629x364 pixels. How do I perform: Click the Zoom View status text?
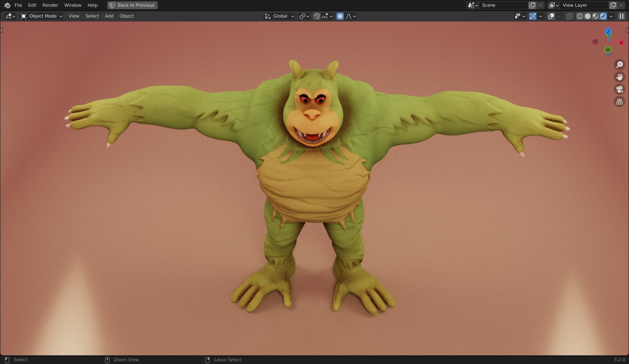[x=126, y=360]
